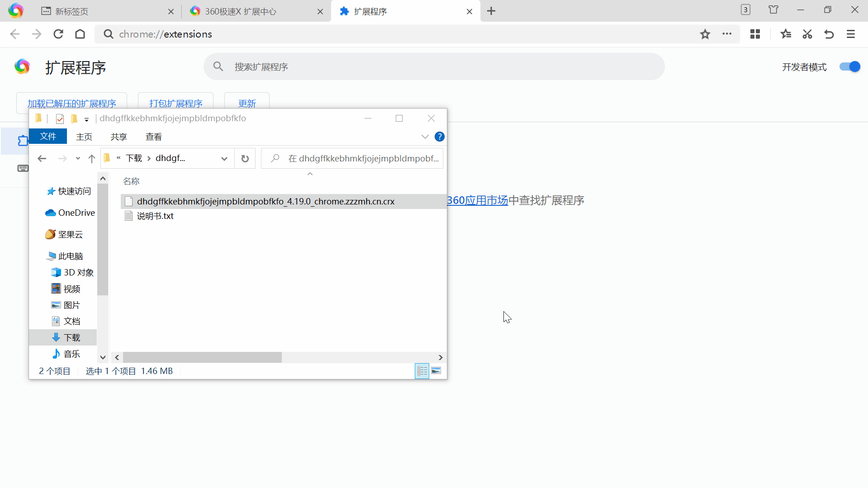The width and height of the screenshot is (868, 488).
Task: Click the skin shirt icon
Action: (773, 9)
